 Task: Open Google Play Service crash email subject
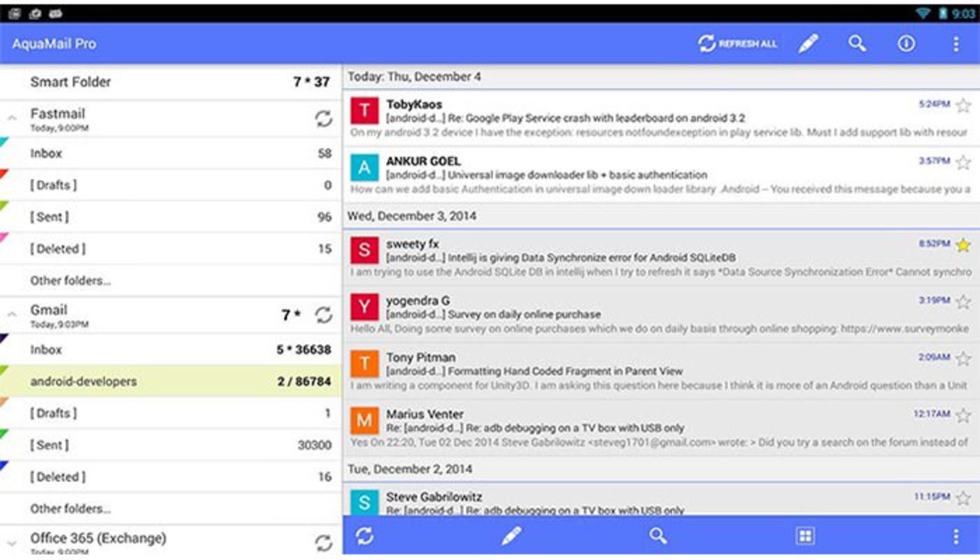(x=565, y=118)
